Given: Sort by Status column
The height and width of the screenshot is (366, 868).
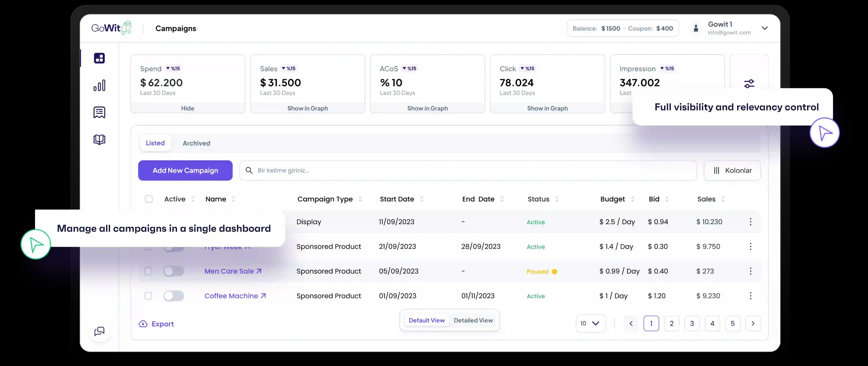Looking at the screenshot, I should point(557,199).
